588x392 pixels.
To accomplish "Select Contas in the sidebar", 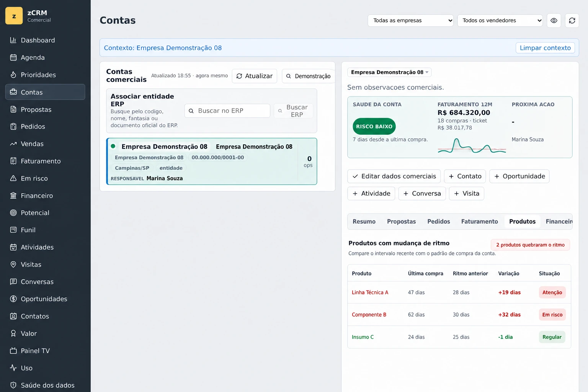I will (x=45, y=92).
